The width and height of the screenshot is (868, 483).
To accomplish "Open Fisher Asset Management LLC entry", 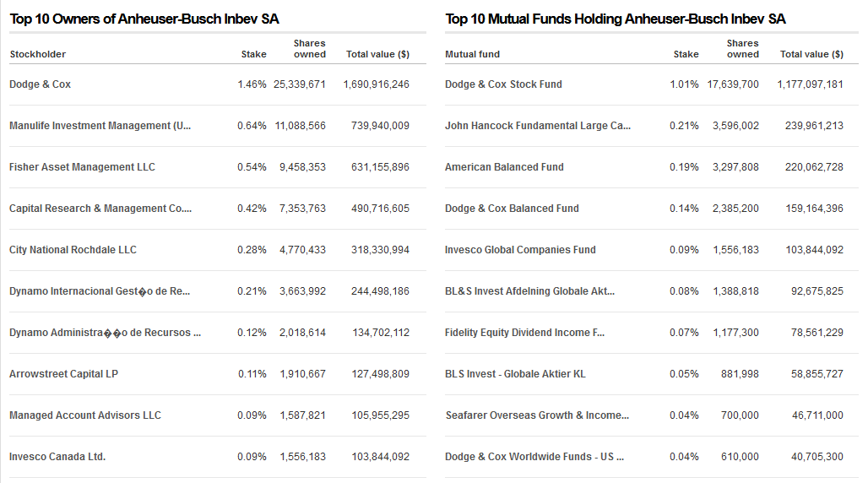I will (82, 166).
